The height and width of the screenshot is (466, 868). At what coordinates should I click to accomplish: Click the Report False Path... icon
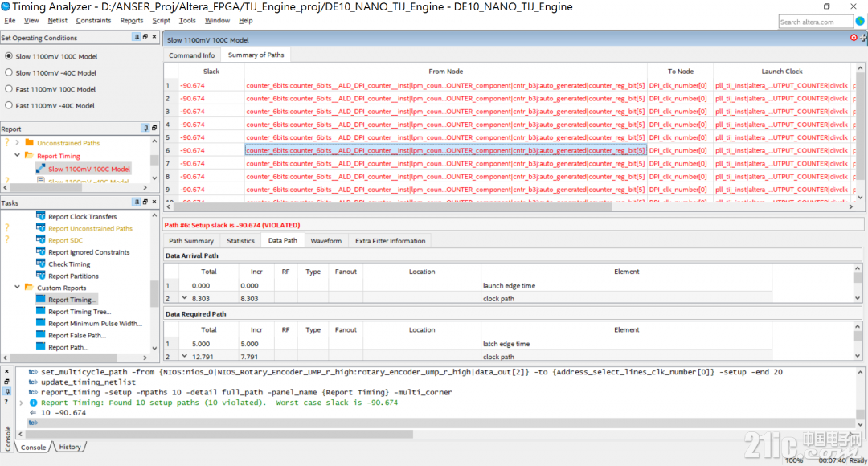(40, 335)
